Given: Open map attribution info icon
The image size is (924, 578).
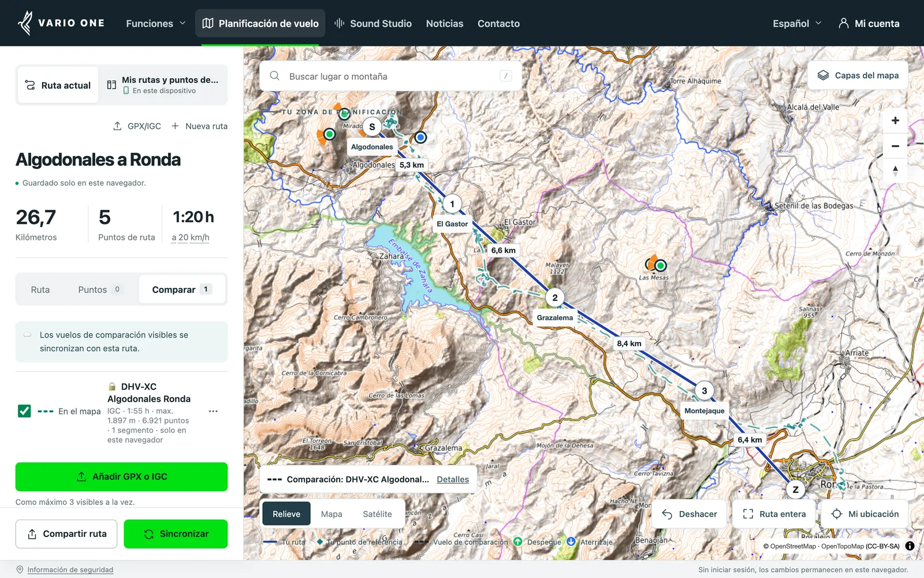Looking at the screenshot, I should (x=910, y=546).
